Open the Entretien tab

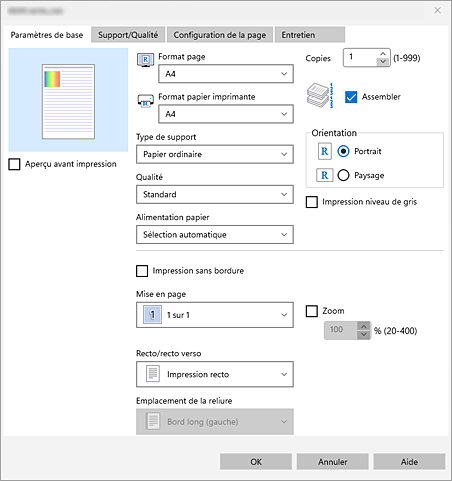coord(310,35)
